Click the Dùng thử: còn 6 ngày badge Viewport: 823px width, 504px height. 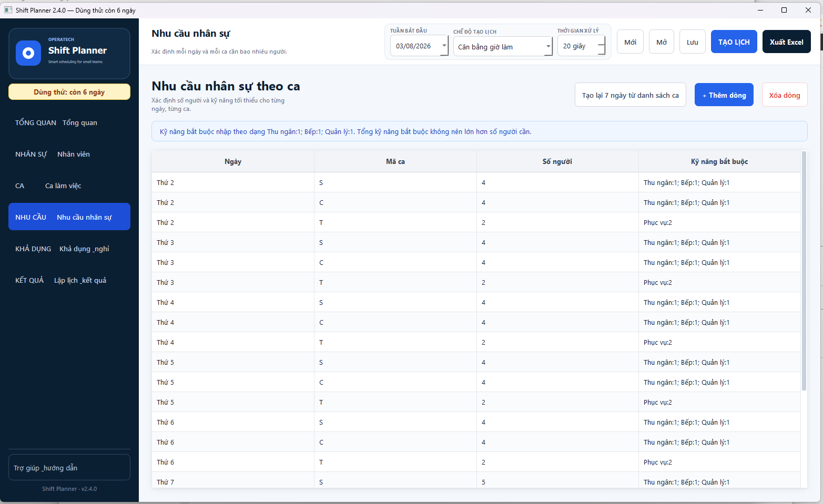(x=69, y=92)
